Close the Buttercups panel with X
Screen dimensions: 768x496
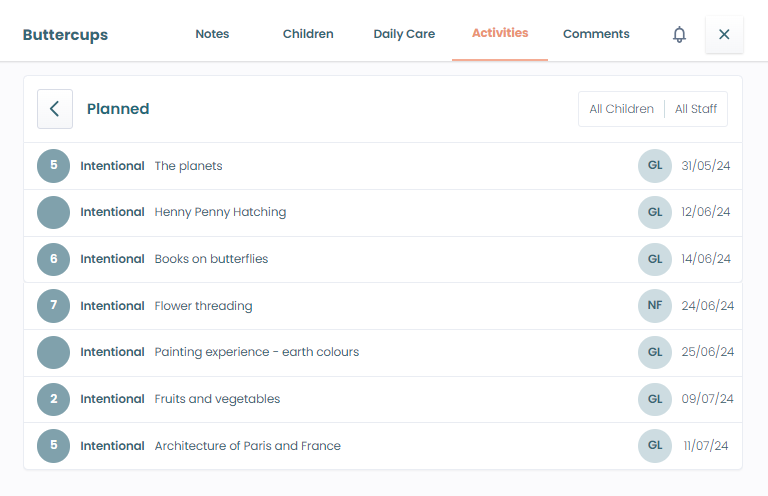pos(724,34)
